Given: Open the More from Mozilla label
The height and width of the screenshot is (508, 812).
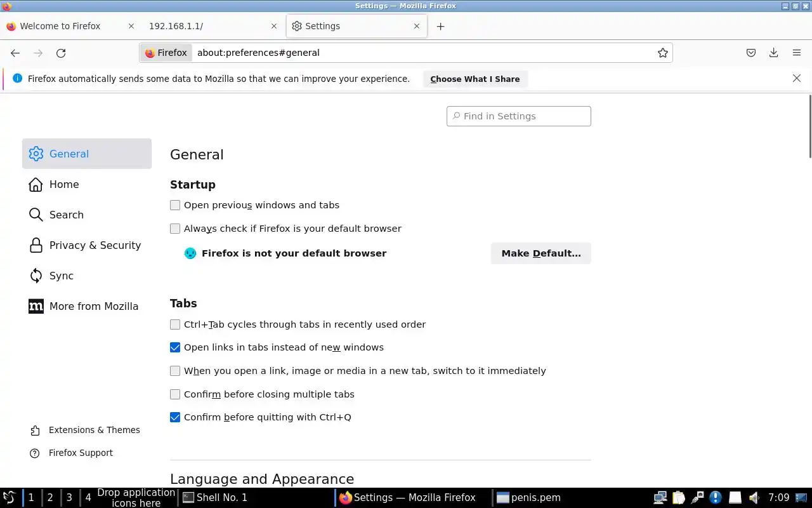Looking at the screenshot, I should 94,306.
